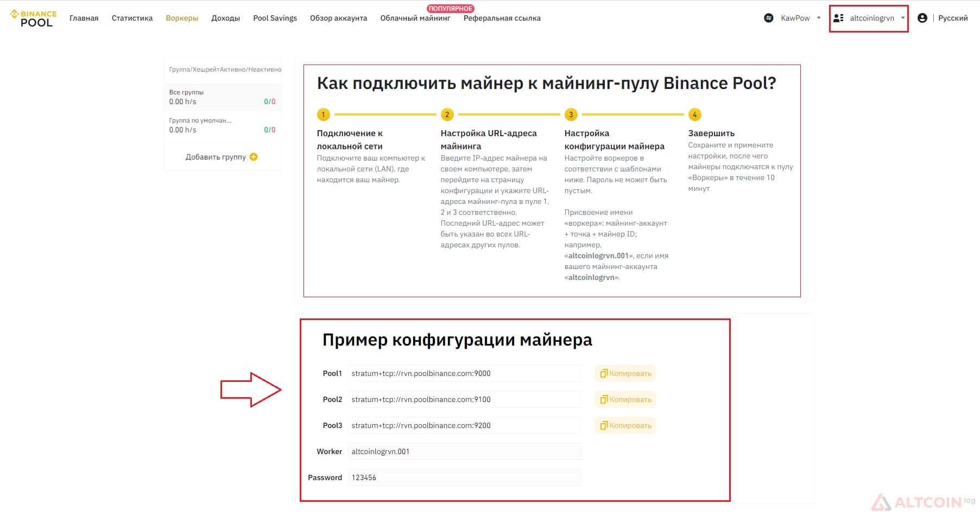Click step 4 Завершить circle marker
Screen dimensions: 980x517
coord(694,114)
